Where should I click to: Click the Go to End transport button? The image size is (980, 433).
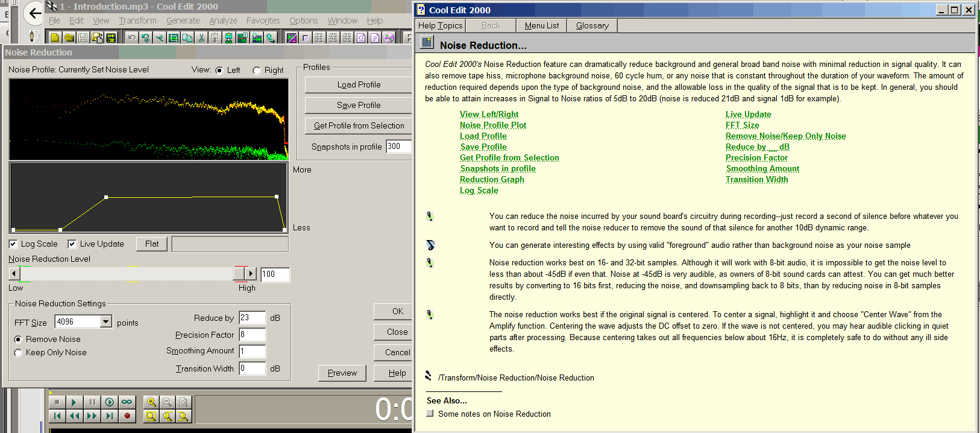(x=109, y=416)
